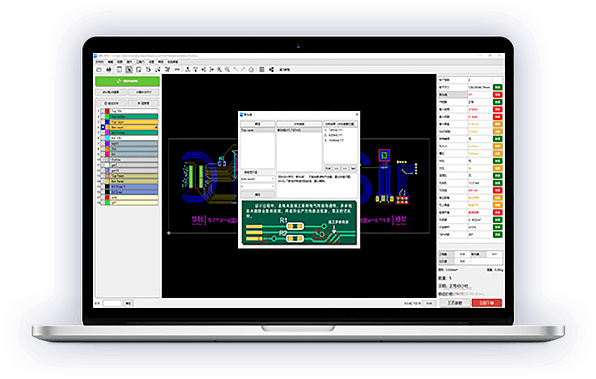The width and height of the screenshot is (596, 379).
Task: Click the window layout icon beside the printer
Action: 119,70
